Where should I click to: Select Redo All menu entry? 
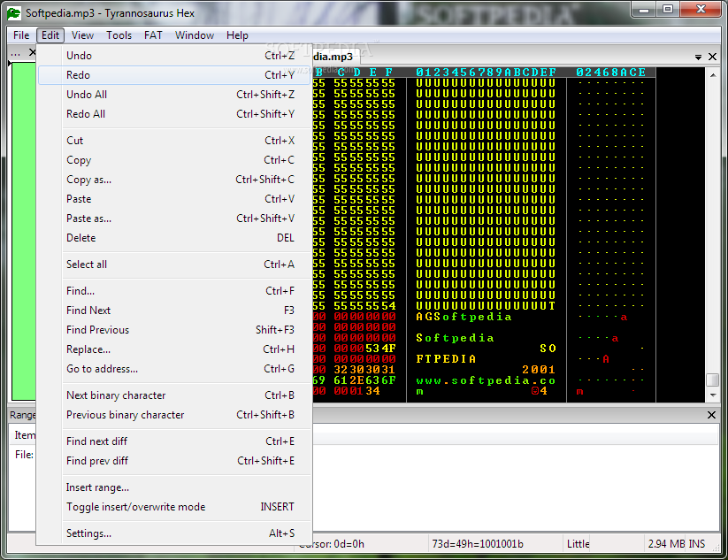coord(174,114)
